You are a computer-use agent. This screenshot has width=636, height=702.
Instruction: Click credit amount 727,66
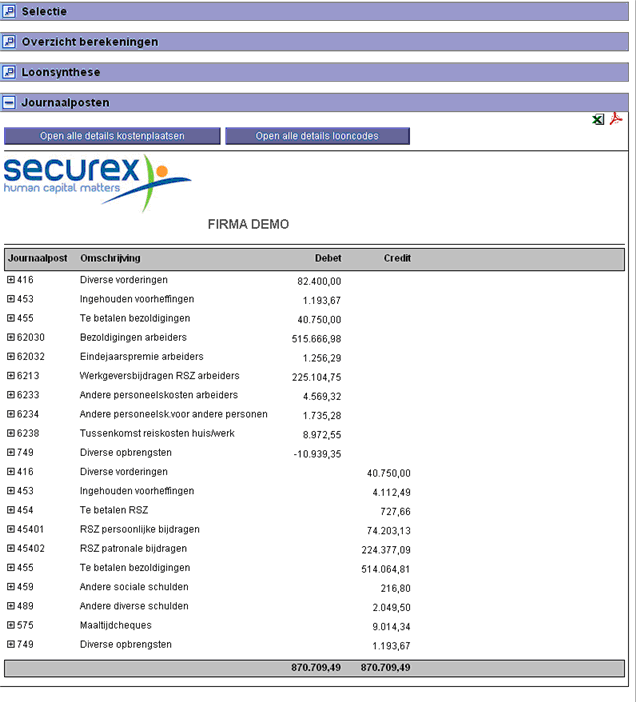pyautogui.click(x=395, y=512)
